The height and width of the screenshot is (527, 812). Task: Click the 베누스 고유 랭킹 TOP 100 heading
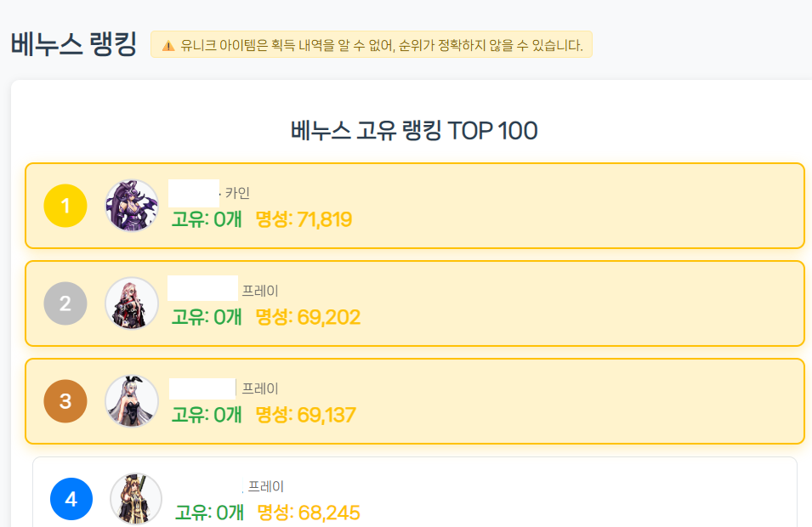[414, 131]
